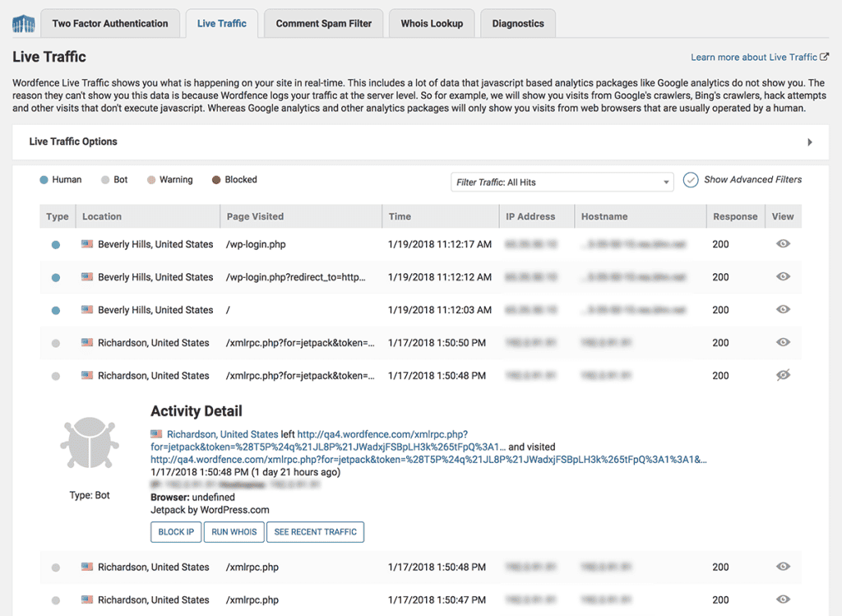Screen dimensions: 842x616
Task: Click the human type dot in the "/" page row
Action: click(x=56, y=310)
